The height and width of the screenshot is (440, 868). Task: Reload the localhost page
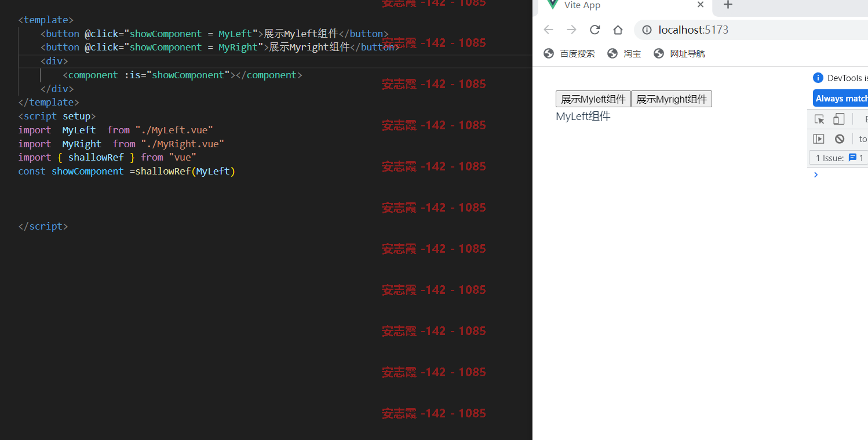(595, 30)
